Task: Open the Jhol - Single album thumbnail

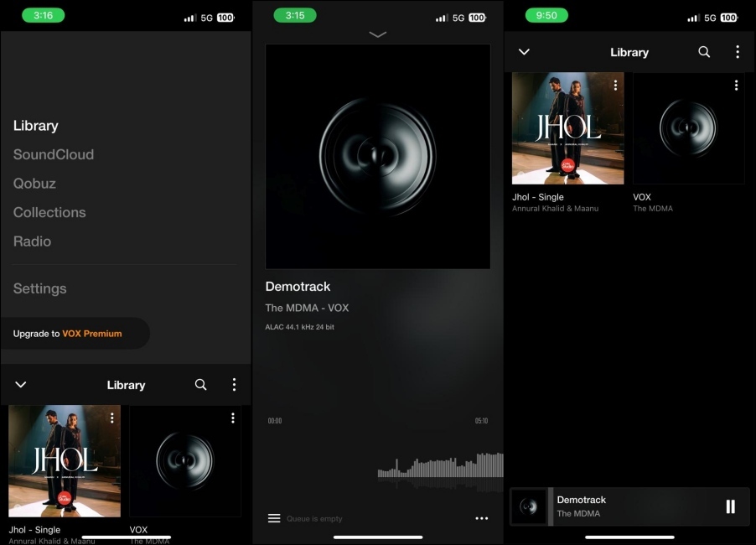Action: click(567, 127)
